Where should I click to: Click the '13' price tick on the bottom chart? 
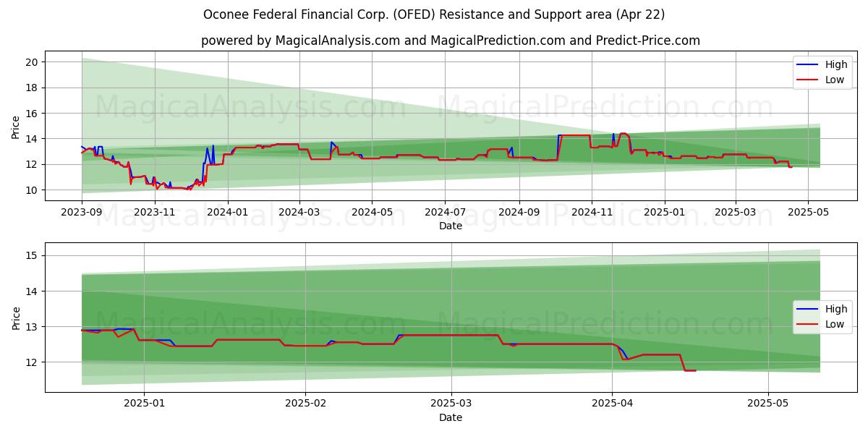pos(31,327)
